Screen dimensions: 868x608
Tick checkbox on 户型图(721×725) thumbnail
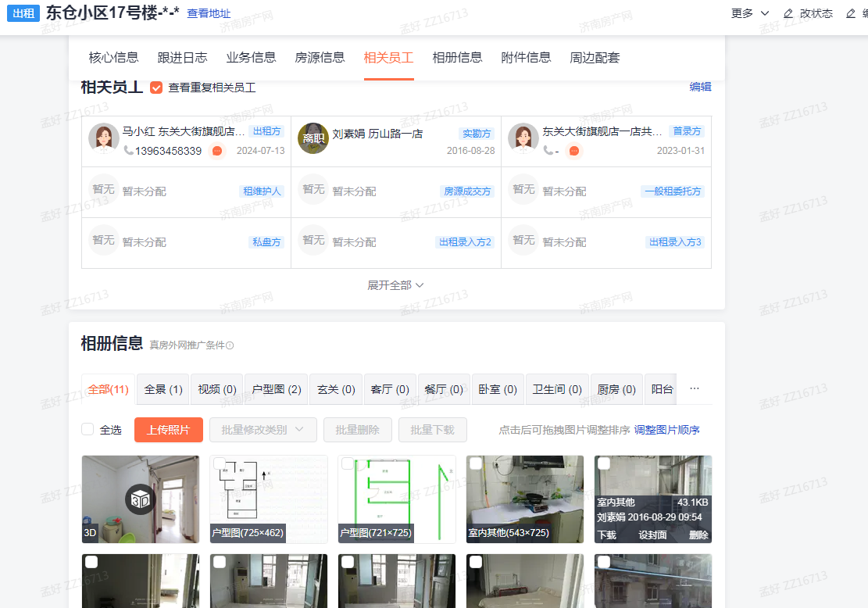coord(348,463)
